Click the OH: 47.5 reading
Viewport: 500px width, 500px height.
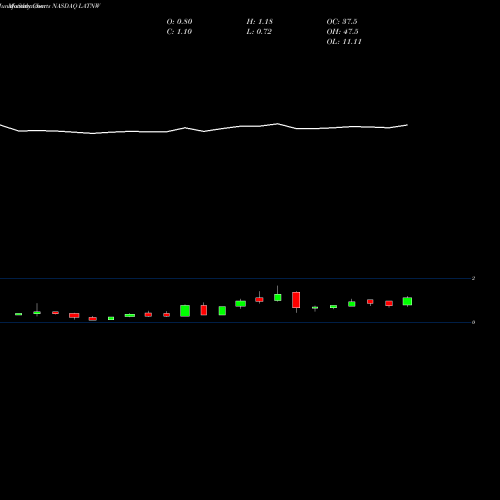[x=342, y=32]
